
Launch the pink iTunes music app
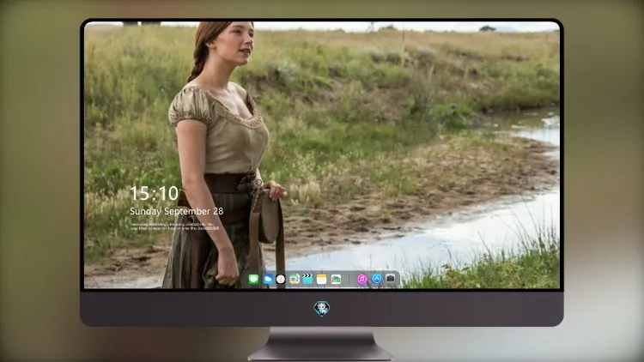point(361,280)
